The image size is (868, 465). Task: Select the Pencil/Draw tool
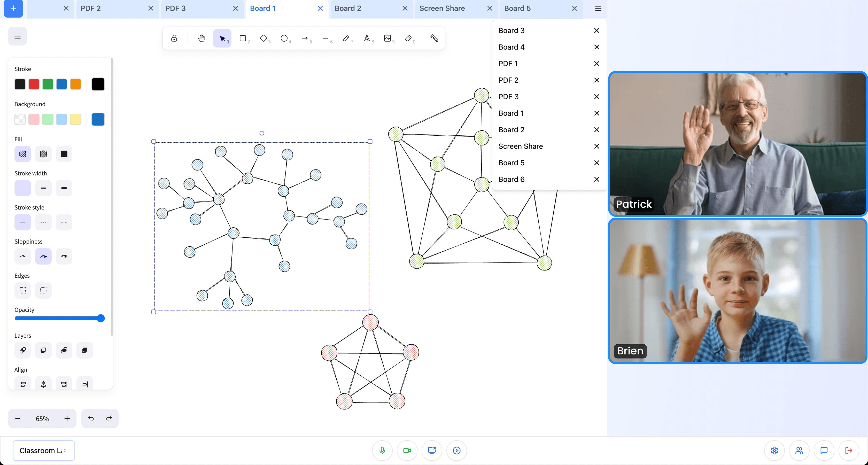pyautogui.click(x=346, y=38)
